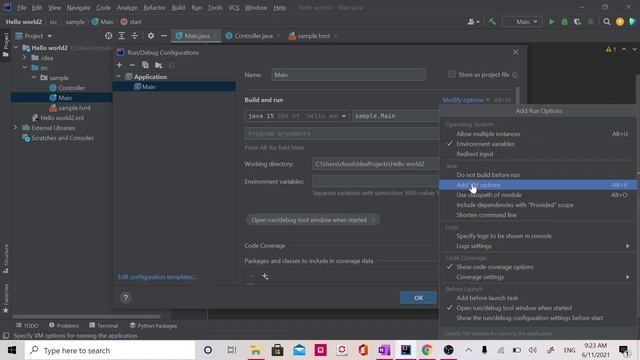This screenshot has height=360, width=640.
Task: Open Chrome from taskbar
Action: [x=427, y=350]
